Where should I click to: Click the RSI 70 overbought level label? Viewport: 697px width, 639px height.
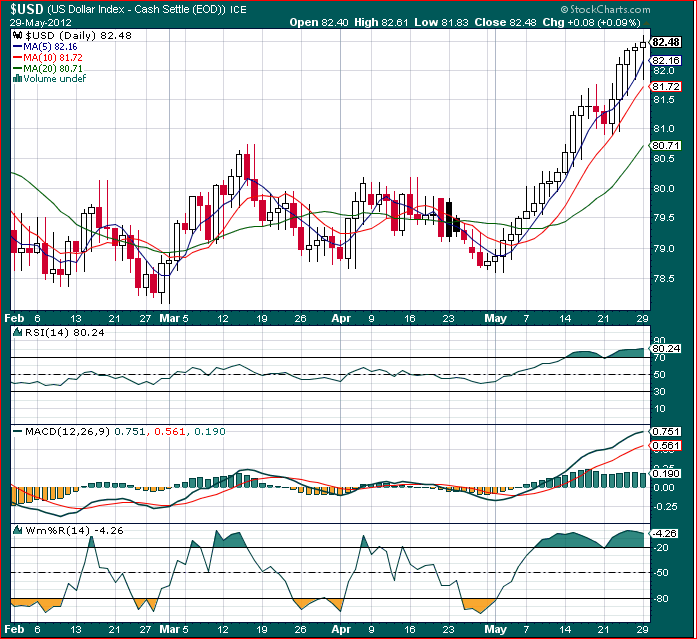click(x=660, y=358)
